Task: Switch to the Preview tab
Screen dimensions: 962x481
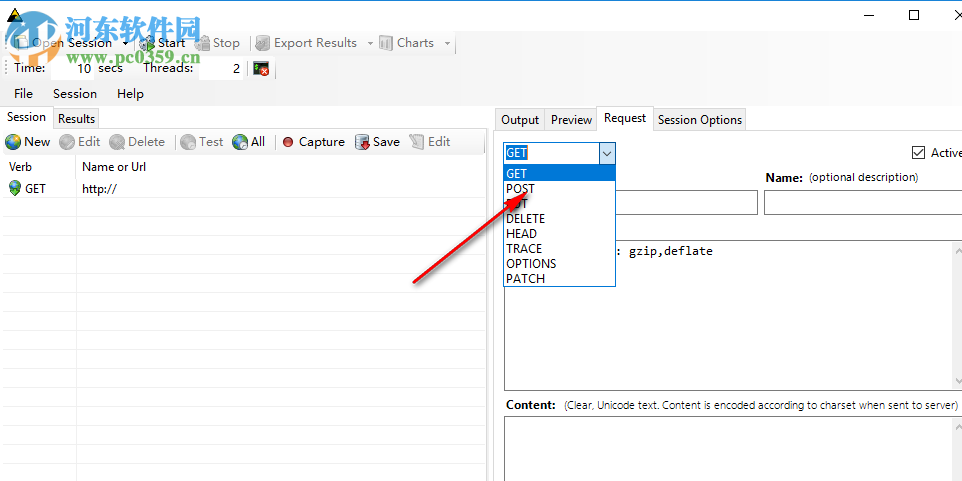Action: (x=571, y=120)
